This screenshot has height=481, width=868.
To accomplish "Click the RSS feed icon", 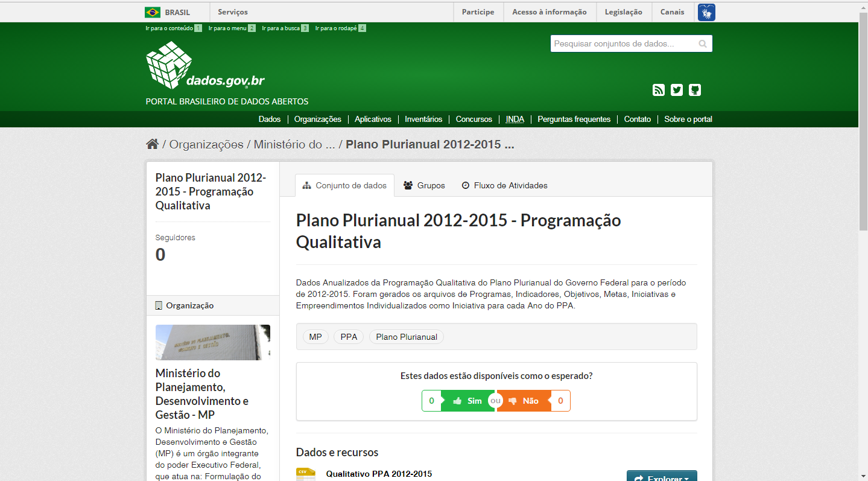I will (658, 90).
